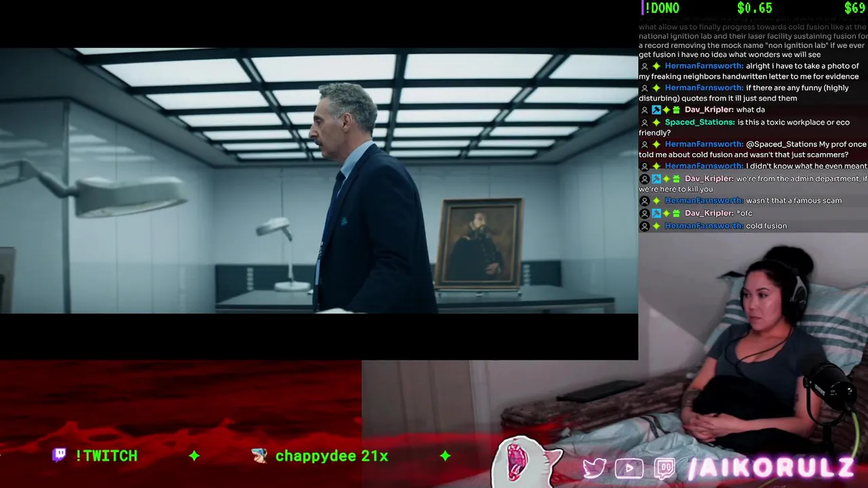This screenshot has height=488, width=868.
Task: Click the avatar badge on the 'cold fusion' message
Action: pyautogui.click(x=644, y=226)
